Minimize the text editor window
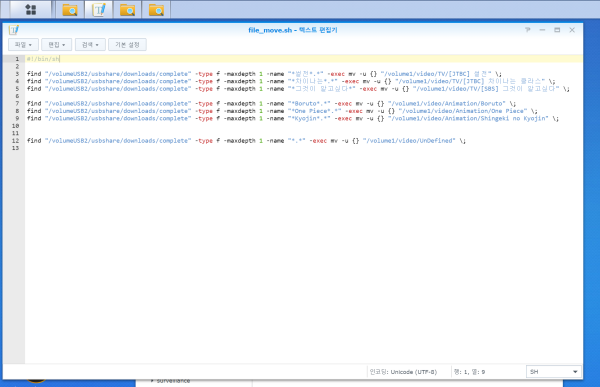Viewport: 600px width, 387px height. 542,30
